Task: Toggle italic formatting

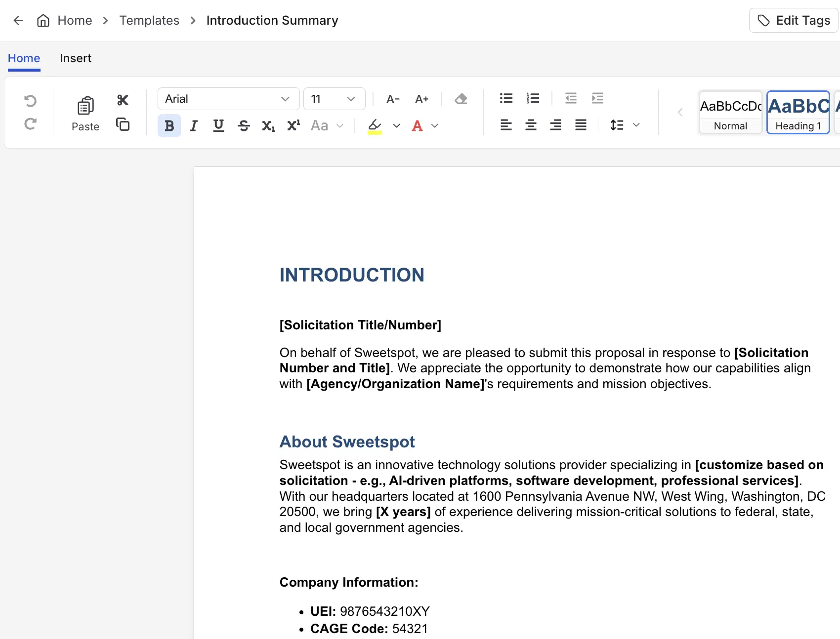Action: point(194,125)
